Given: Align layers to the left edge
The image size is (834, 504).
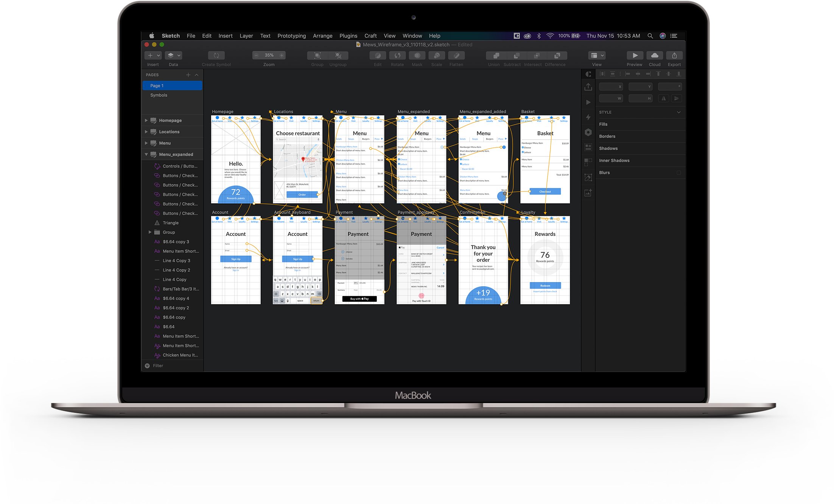Looking at the screenshot, I should [628, 74].
